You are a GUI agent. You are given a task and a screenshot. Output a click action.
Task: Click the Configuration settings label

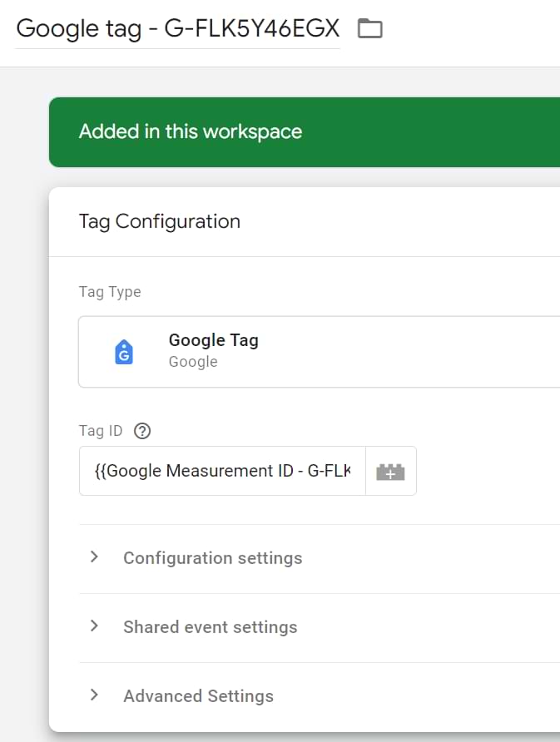[x=212, y=558]
